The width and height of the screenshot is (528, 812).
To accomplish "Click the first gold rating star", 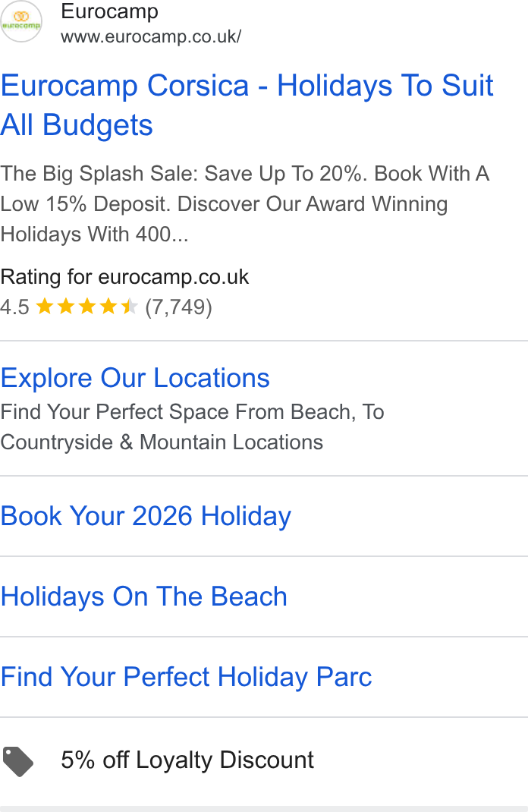I will [x=45, y=307].
